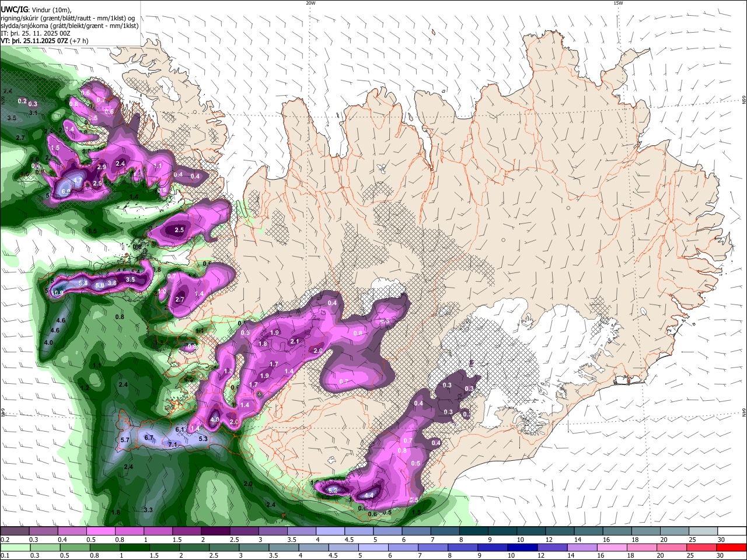Click the "3.1" value in the northwest sea

point(33,113)
